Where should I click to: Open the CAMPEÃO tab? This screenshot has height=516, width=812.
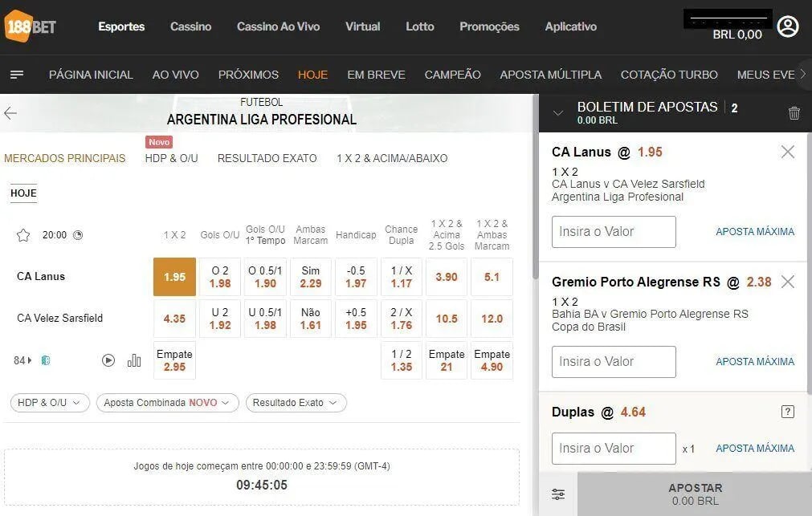click(453, 75)
